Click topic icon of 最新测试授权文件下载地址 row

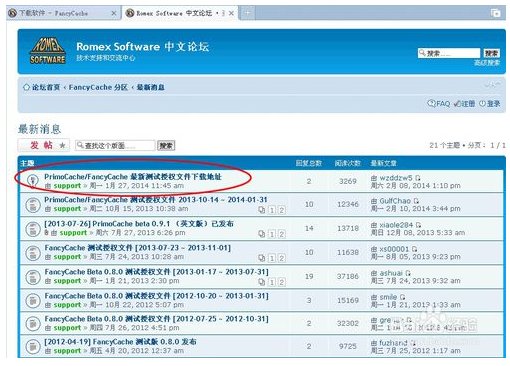33,181
